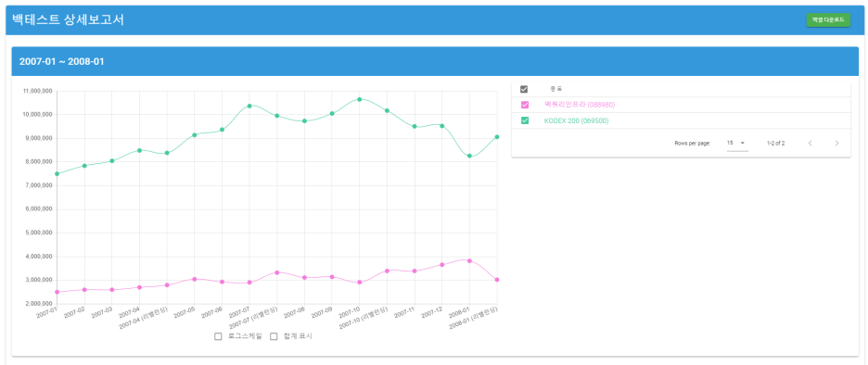Click the 11,000,000 y-axis label

[38, 91]
